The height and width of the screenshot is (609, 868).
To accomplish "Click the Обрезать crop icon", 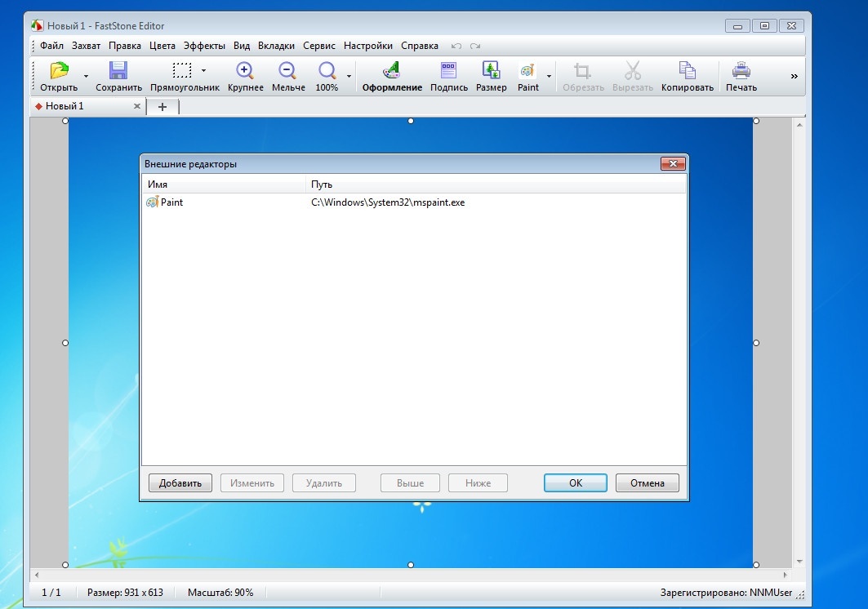I will tap(583, 77).
